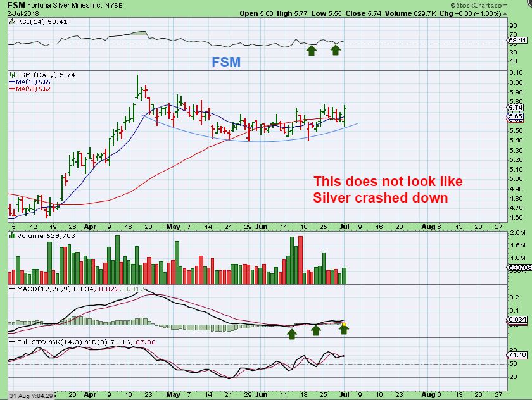Click the Apr label under price chart
The width and height of the screenshot is (532, 400).
pos(90,227)
